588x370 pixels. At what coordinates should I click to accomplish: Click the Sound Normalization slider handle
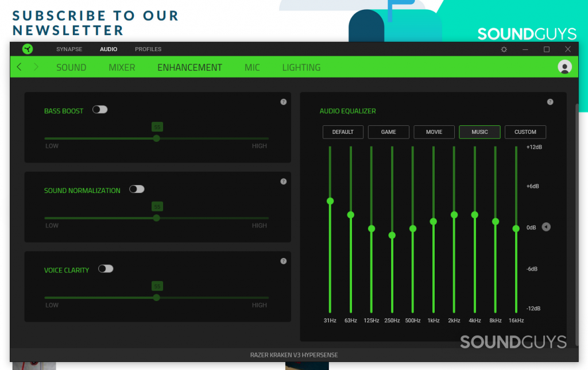(x=157, y=218)
